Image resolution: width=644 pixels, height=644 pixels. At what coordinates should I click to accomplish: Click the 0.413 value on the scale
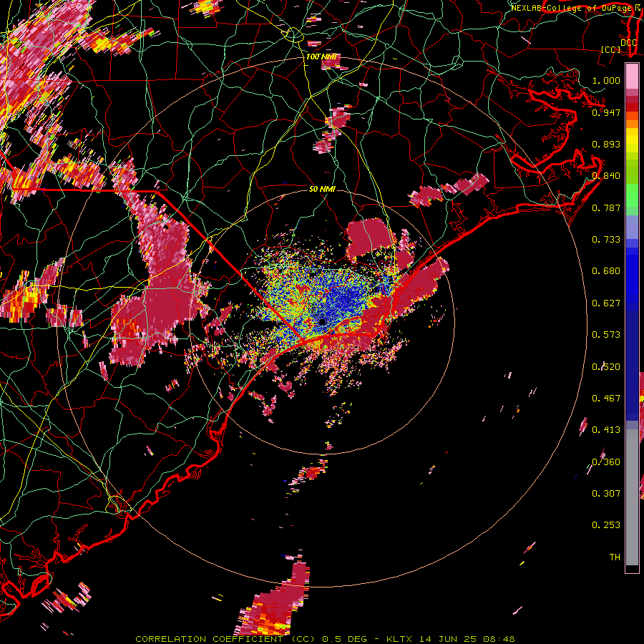606,430
